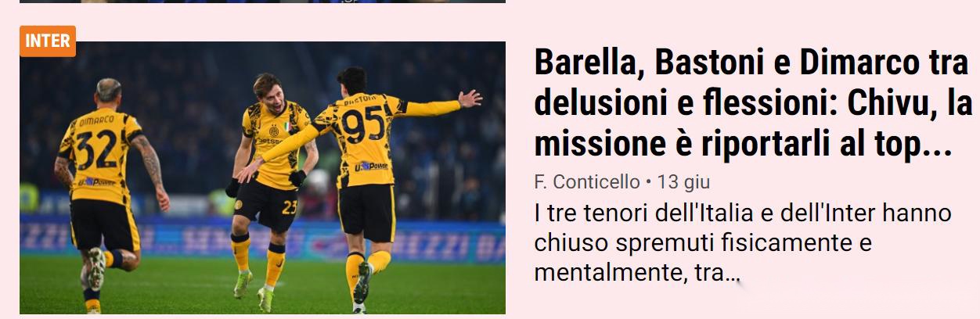
Task: Click the cropped image strip above the article
Action: [x=262, y=2]
